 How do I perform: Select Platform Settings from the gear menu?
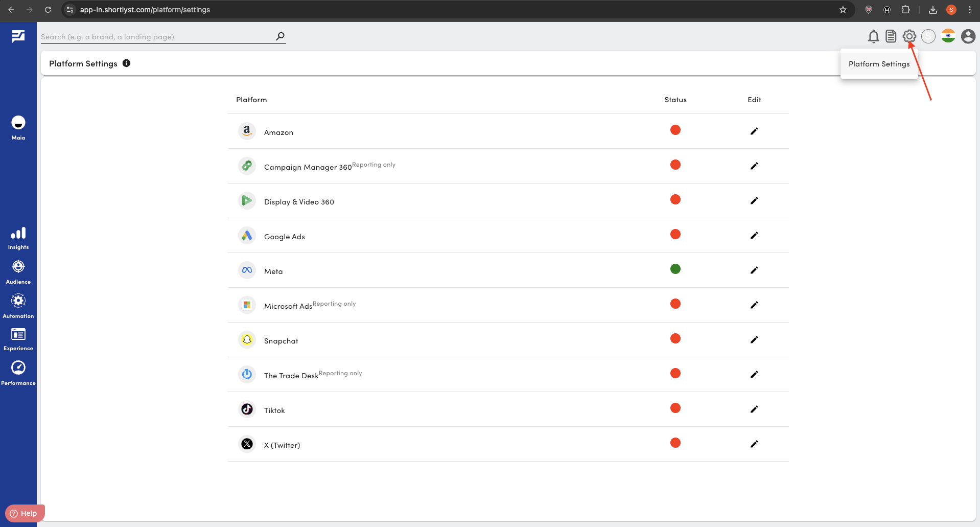point(879,64)
